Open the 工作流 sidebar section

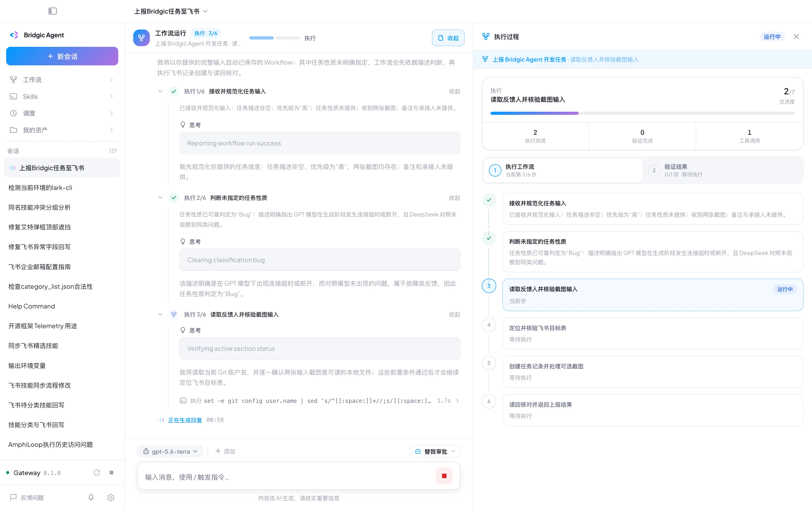pos(62,80)
